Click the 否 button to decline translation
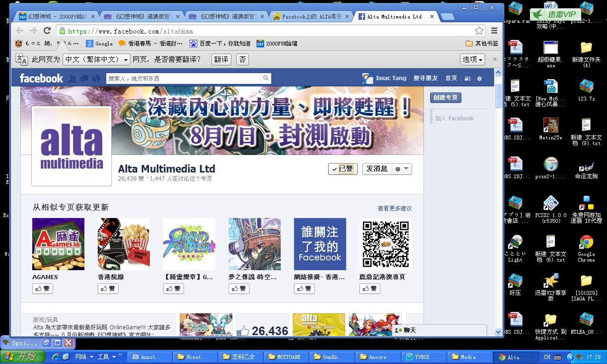 click(242, 59)
